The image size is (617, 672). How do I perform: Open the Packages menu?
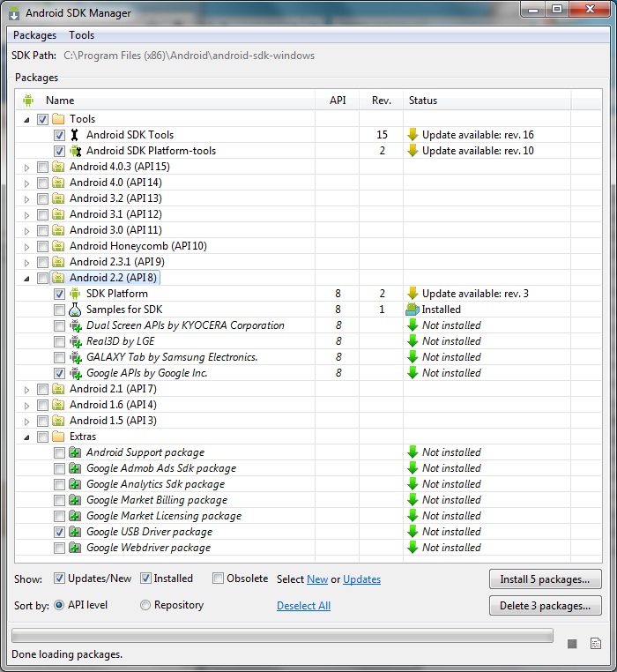(34, 35)
